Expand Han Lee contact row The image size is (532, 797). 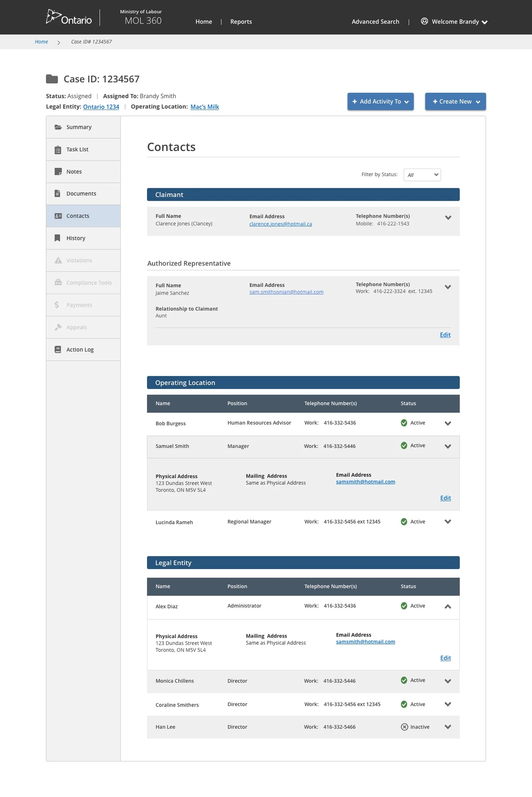click(448, 727)
